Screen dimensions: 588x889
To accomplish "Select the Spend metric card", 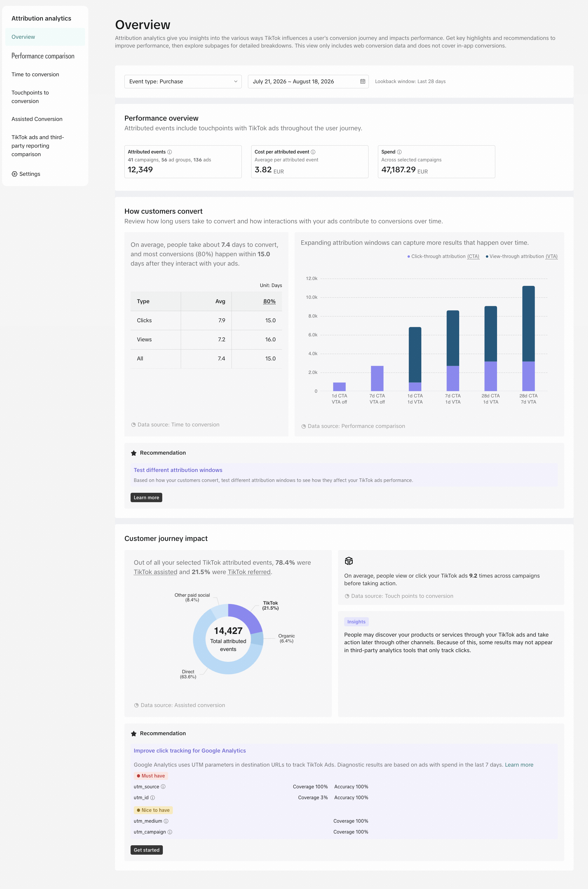I will pos(437,162).
